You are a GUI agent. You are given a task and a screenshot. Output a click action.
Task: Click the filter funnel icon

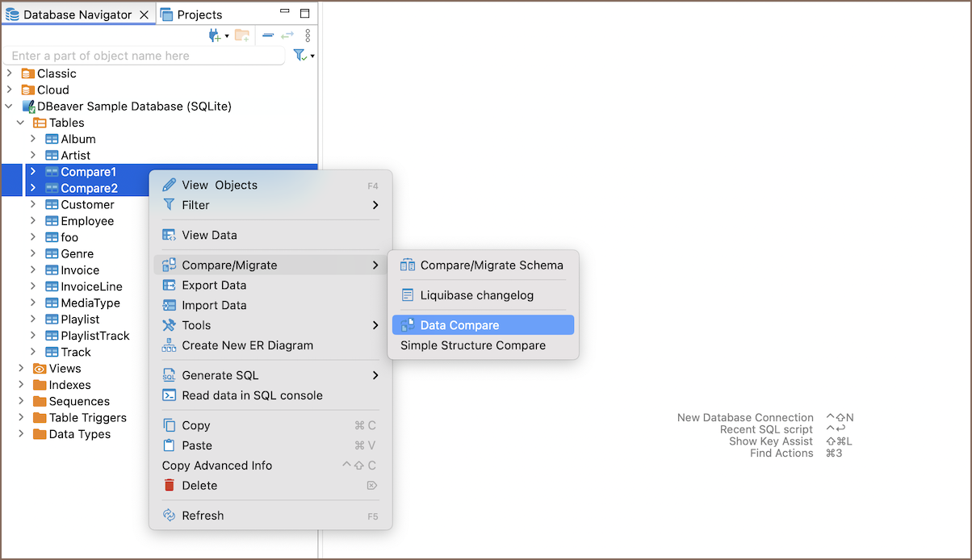point(300,56)
